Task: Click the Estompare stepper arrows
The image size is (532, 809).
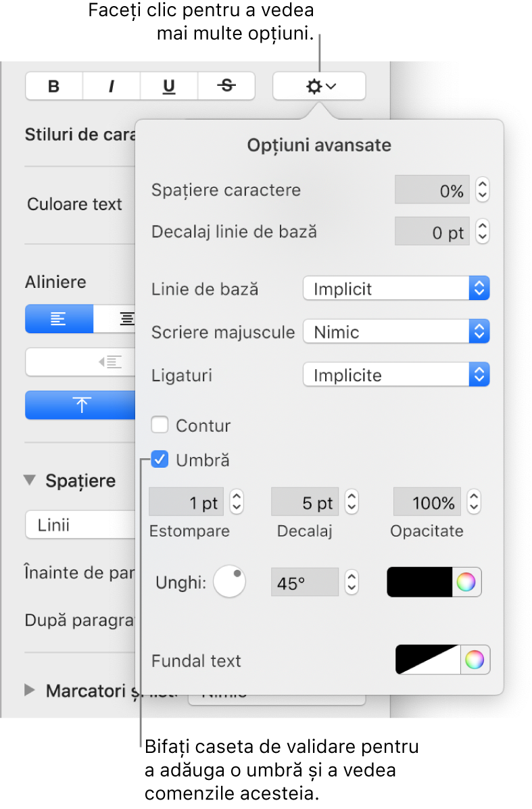Action: pos(237,503)
